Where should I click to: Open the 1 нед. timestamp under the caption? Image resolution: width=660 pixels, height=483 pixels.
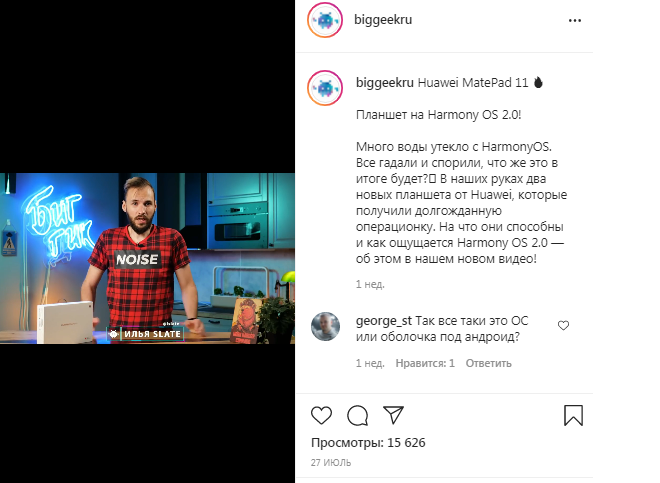tap(370, 284)
